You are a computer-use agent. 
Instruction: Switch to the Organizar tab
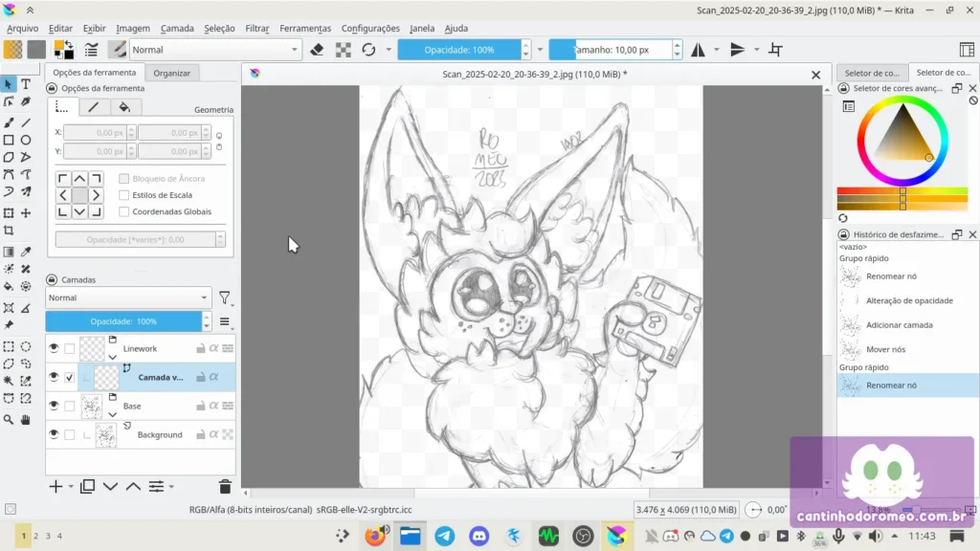pos(172,73)
